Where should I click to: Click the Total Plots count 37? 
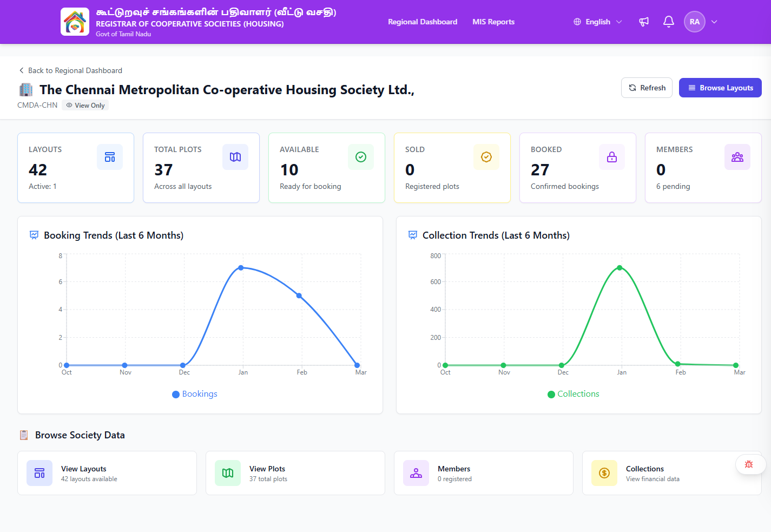click(163, 170)
